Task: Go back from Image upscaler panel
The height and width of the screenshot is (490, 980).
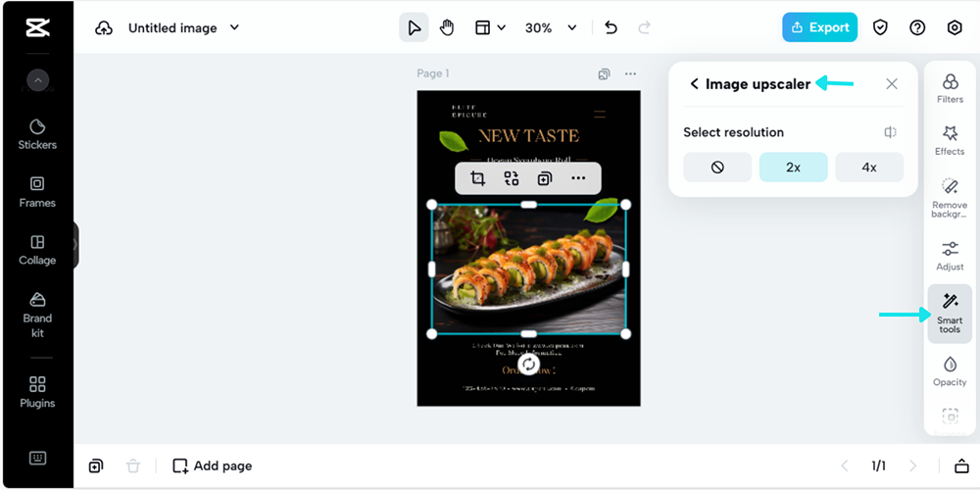Action: [694, 83]
